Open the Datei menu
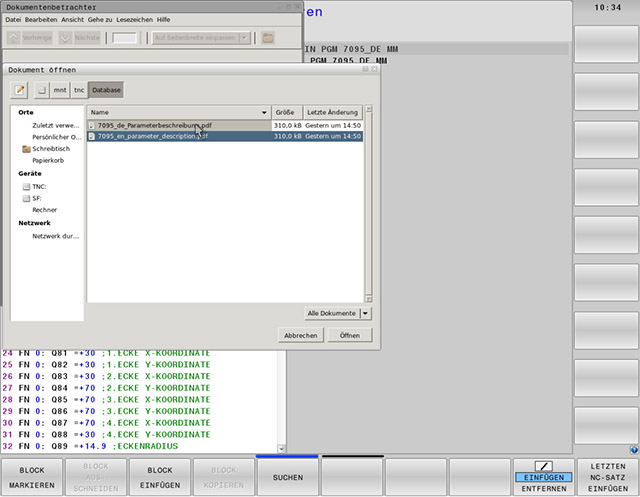Image resolution: width=640 pixels, height=497 pixels. pyautogui.click(x=13, y=20)
